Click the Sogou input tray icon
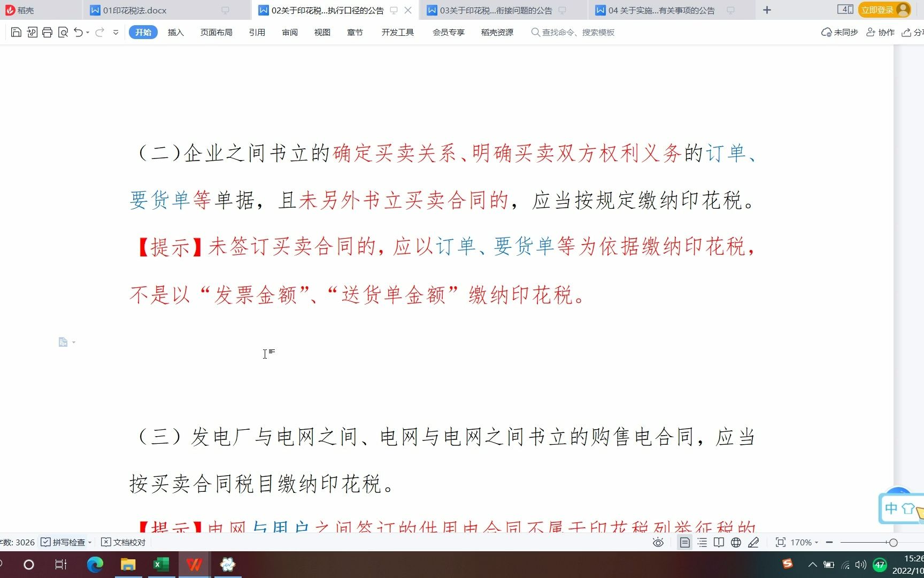Screen dimensions: 924x578 [x=788, y=564]
